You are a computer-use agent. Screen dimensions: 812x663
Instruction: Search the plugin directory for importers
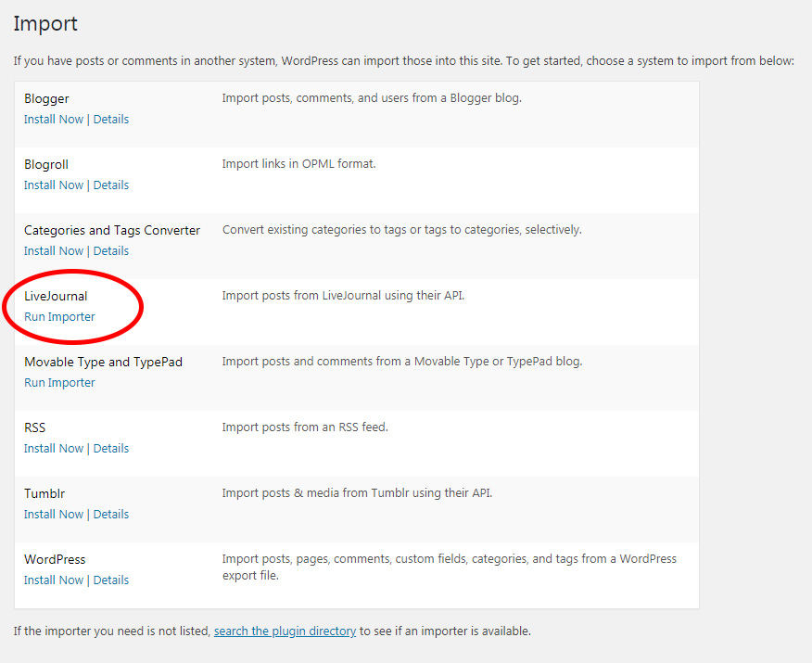(285, 631)
